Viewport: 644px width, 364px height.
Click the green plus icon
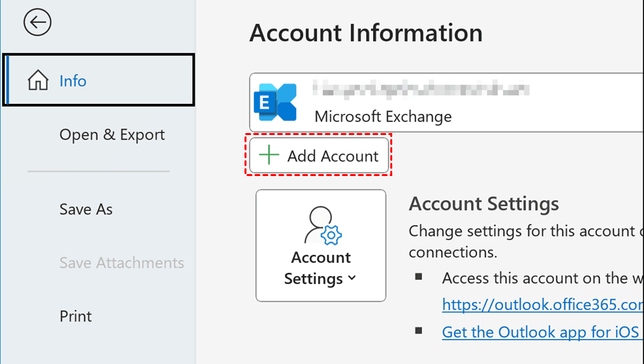tap(269, 155)
